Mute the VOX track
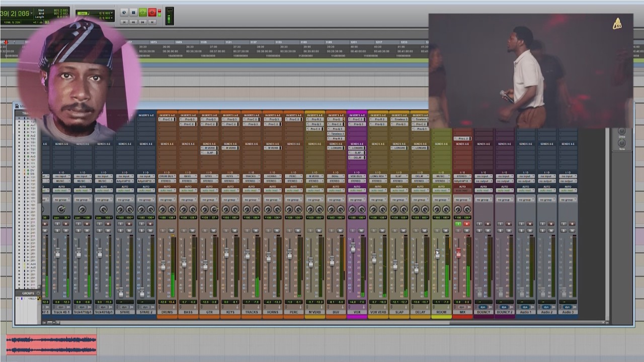 pyautogui.click(x=361, y=230)
